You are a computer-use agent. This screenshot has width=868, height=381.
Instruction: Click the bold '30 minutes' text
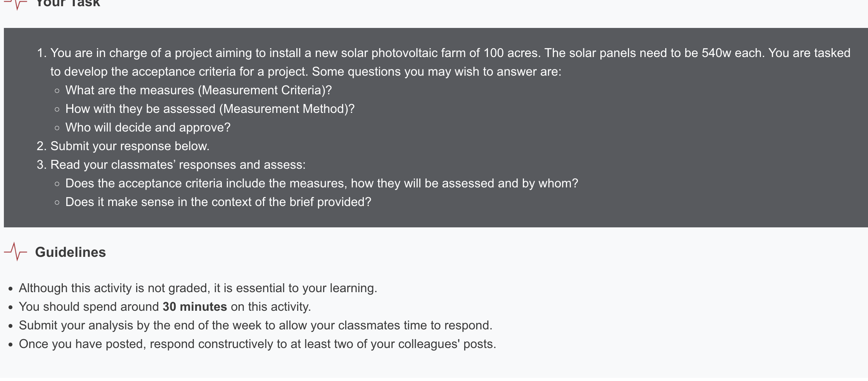tap(195, 307)
